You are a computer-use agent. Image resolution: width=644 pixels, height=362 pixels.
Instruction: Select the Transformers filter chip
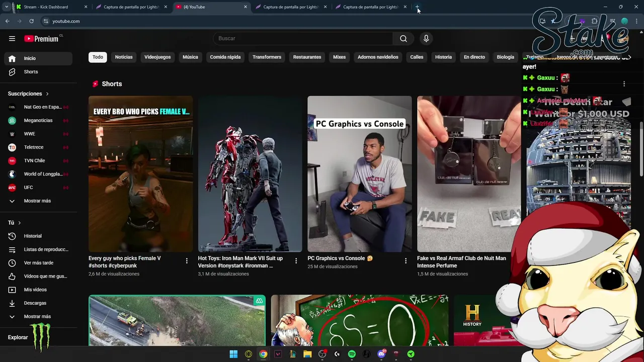click(x=267, y=57)
